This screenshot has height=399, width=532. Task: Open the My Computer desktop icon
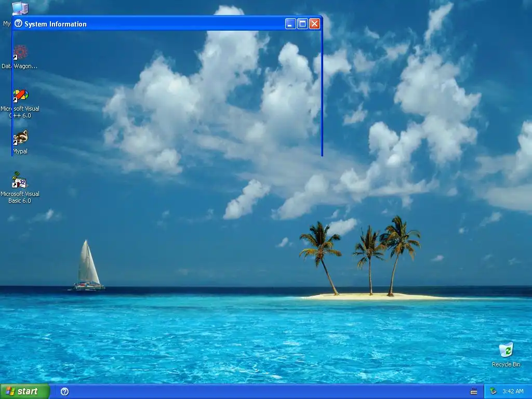pos(20,8)
